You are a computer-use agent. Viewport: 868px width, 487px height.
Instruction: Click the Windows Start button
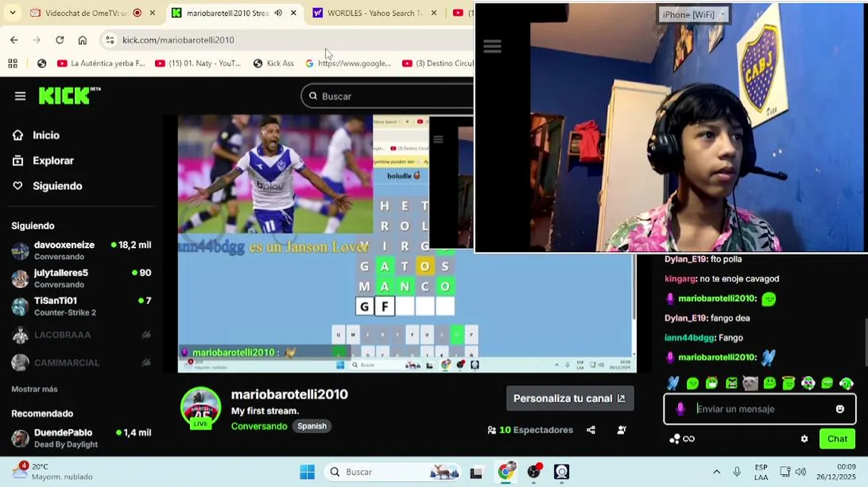coord(308,471)
